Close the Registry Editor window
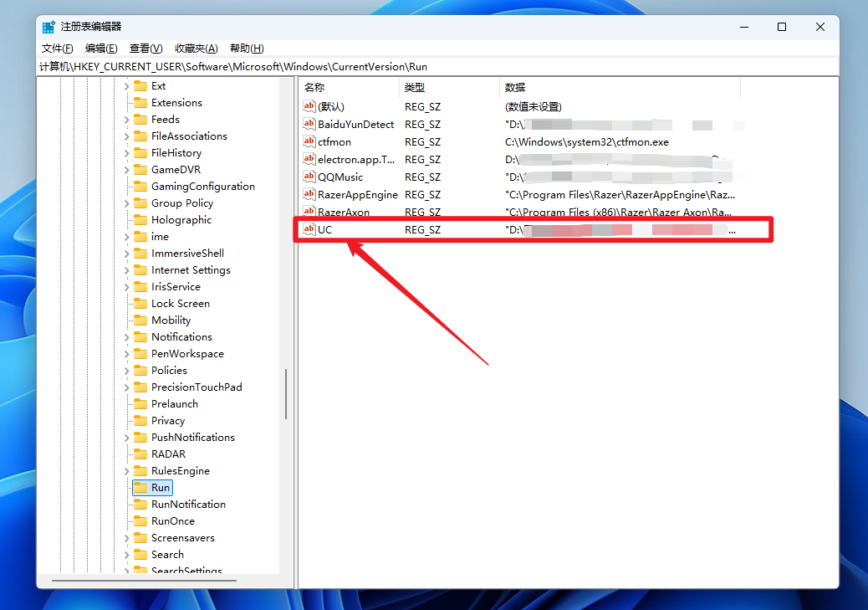 tap(820, 27)
